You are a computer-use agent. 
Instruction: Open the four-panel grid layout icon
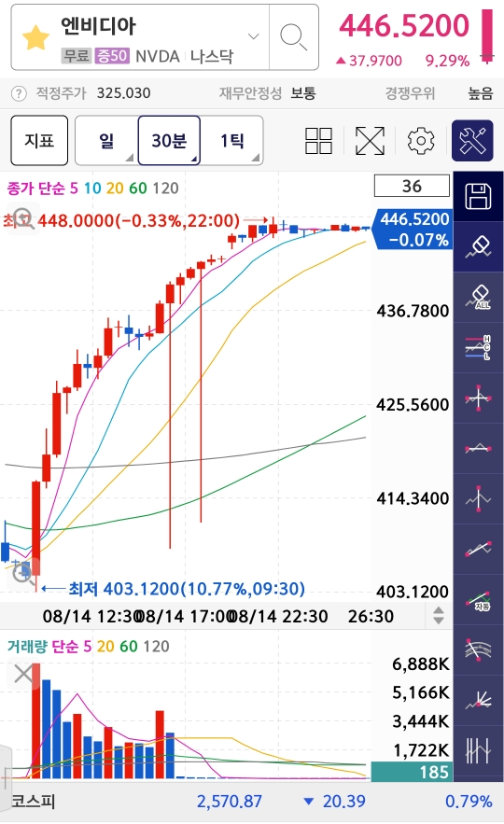coord(318,141)
